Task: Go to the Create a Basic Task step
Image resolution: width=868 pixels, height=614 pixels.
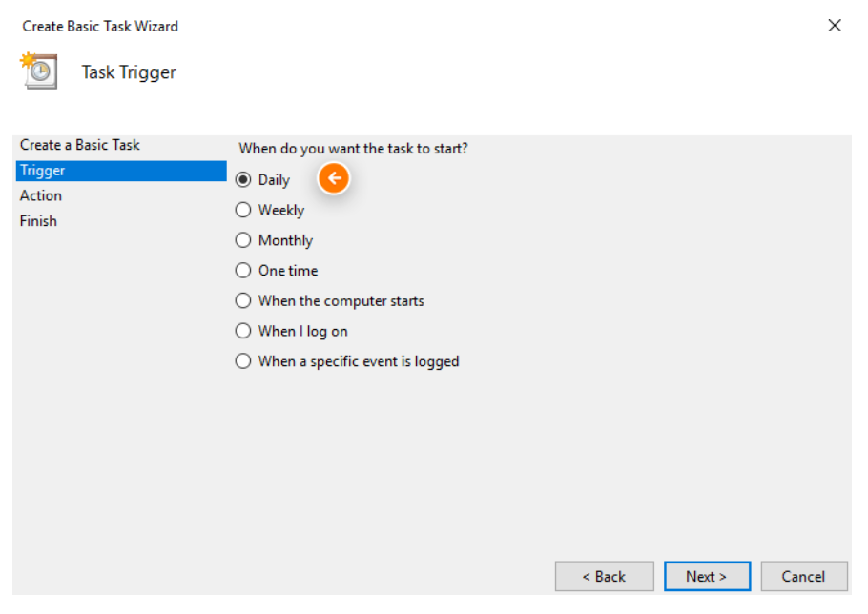Action: click(80, 145)
